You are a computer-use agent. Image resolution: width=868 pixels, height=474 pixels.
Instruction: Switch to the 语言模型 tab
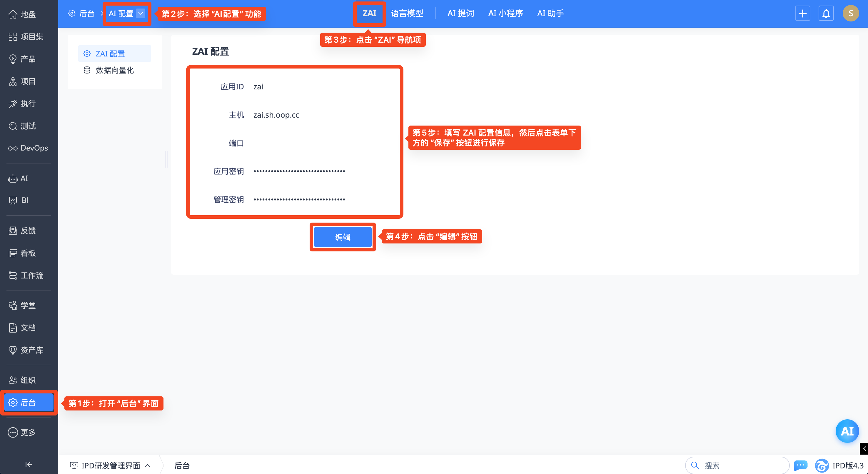[407, 14]
